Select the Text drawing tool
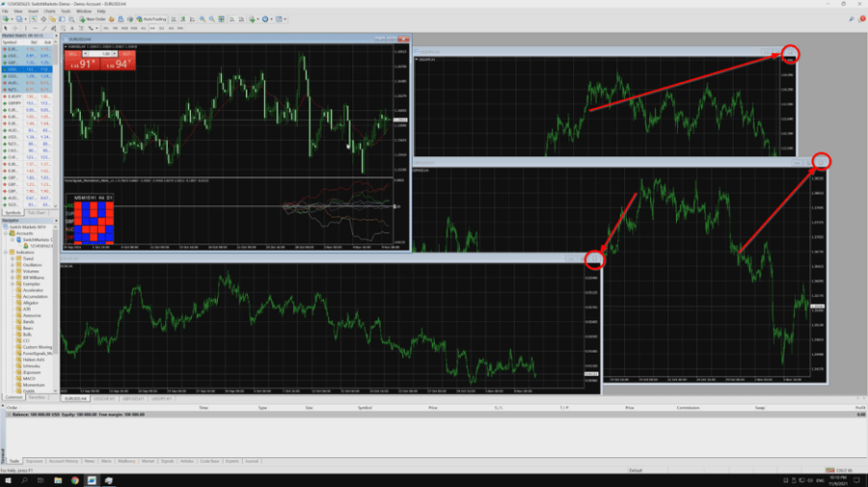 (72, 28)
